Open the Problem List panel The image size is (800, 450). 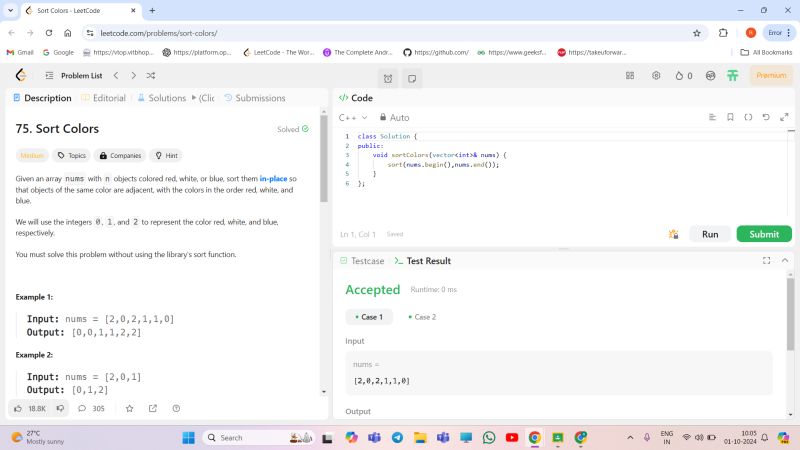tap(74, 76)
